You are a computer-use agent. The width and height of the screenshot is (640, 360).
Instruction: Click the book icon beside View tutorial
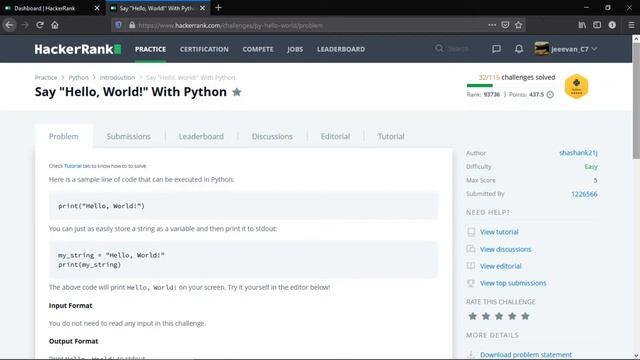point(471,232)
